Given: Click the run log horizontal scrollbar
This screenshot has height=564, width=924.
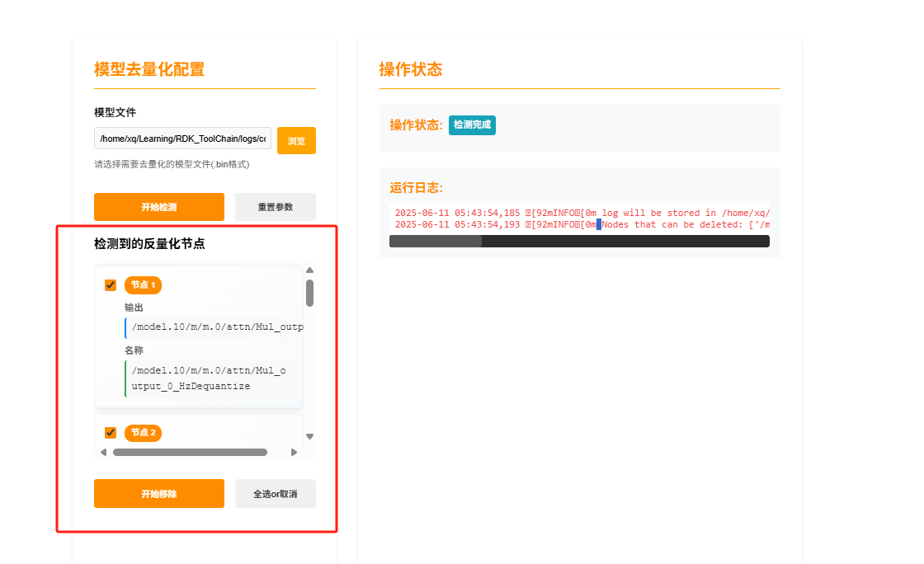Looking at the screenshot, I should coord(579,241).
